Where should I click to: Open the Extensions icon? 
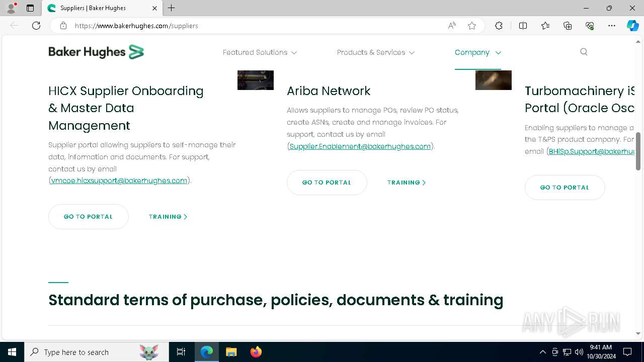click(499, 26)
